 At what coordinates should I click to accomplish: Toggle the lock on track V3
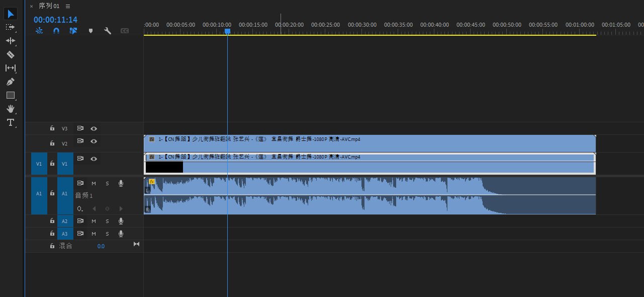(x=52, y=128)
